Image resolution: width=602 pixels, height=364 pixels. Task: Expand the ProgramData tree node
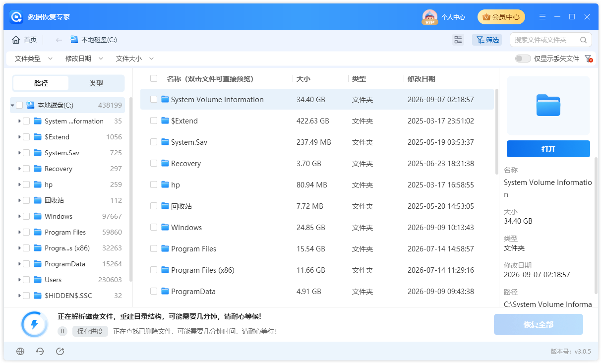click(x=19, y=264)
